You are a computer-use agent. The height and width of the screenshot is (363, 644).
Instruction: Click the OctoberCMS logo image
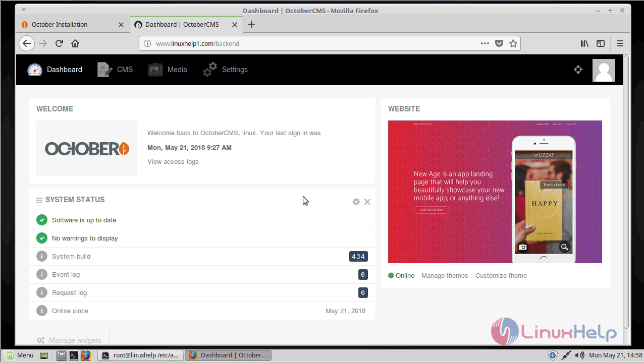[x=87, y=148]
